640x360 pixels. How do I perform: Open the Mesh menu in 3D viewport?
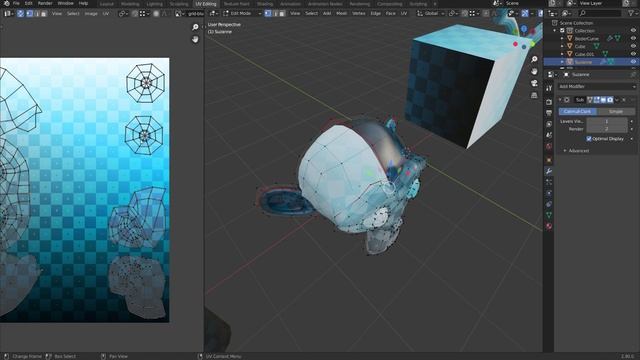341,13
